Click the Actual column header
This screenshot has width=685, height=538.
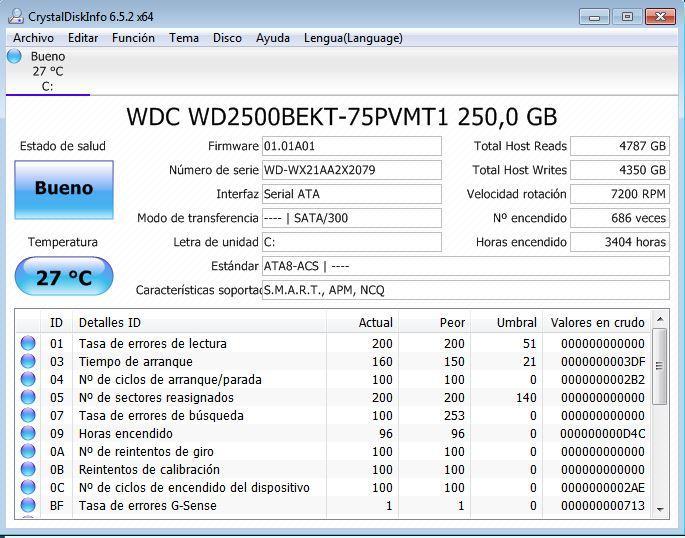[x=362, y=322]
